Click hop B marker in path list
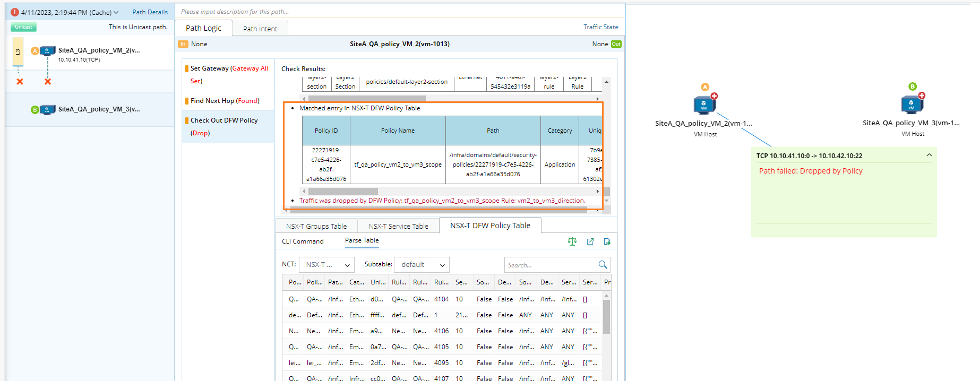Viewport: 980px width, 381px height. click(x=35, y=110)
